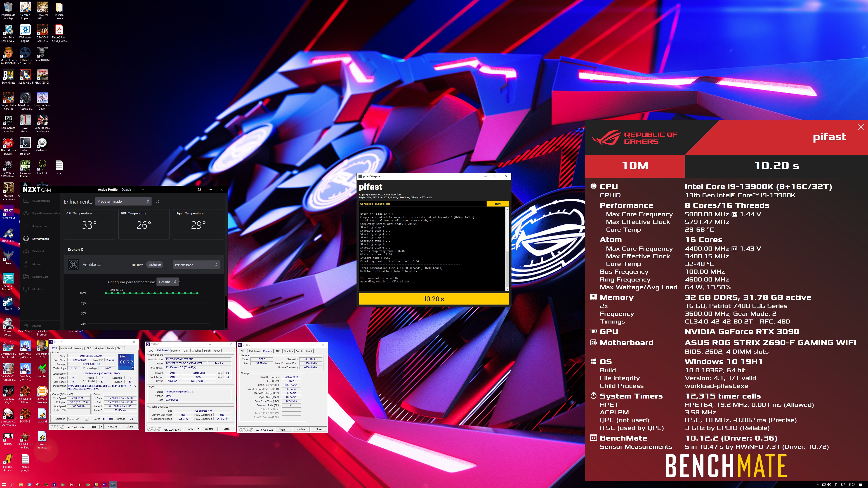Image resolution: width=868 pixels, height=488 pixels.
Task: Close the BenchMate result panel with X
Action: point(861,127)
